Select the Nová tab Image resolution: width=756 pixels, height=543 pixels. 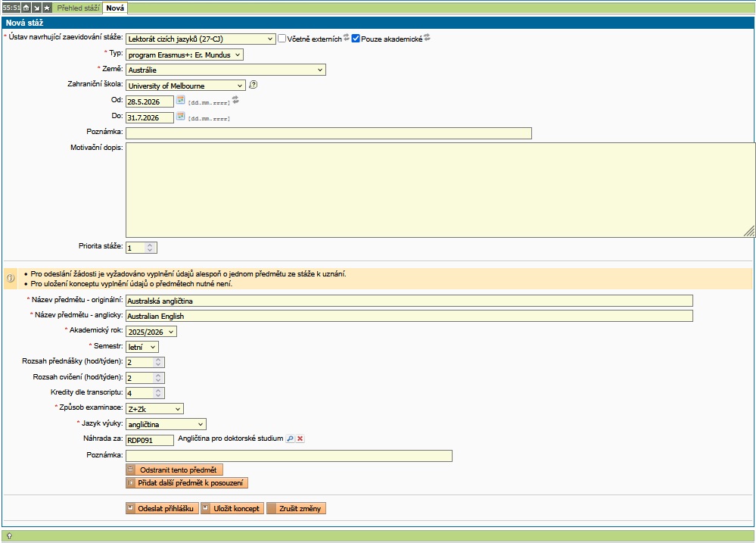coord(115,8)
